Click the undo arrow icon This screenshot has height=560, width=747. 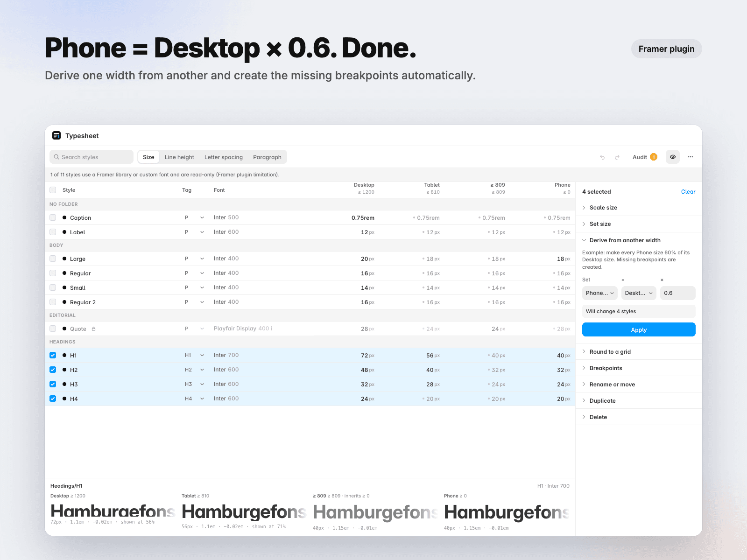pyautogui.click(x=602, y=157)
